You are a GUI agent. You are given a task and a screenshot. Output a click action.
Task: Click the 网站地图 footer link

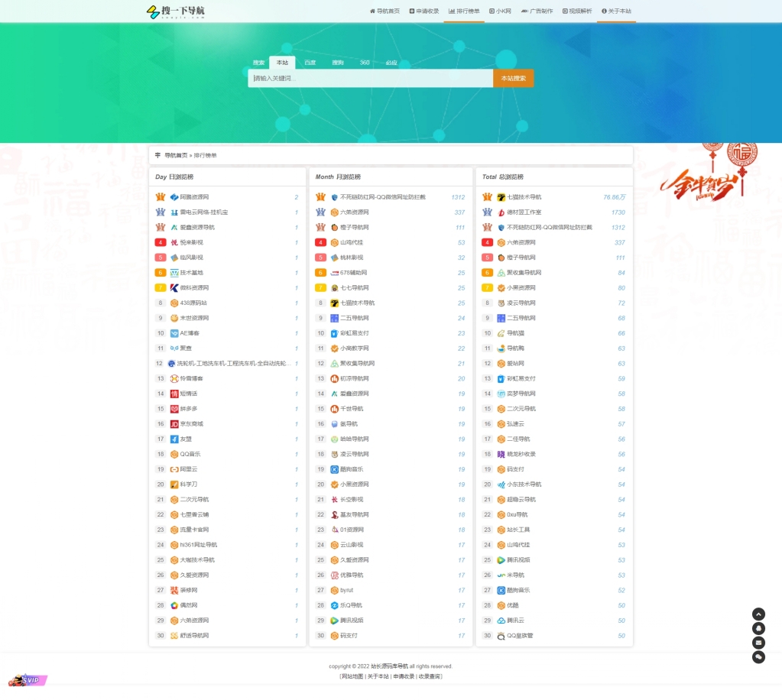point(352,676)
